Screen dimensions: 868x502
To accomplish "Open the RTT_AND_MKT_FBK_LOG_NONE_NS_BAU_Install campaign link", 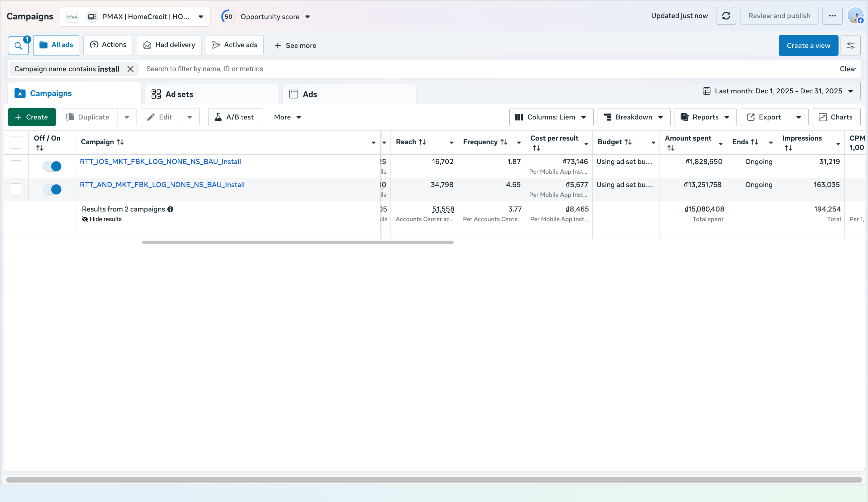I will click(x=162, y=185).
